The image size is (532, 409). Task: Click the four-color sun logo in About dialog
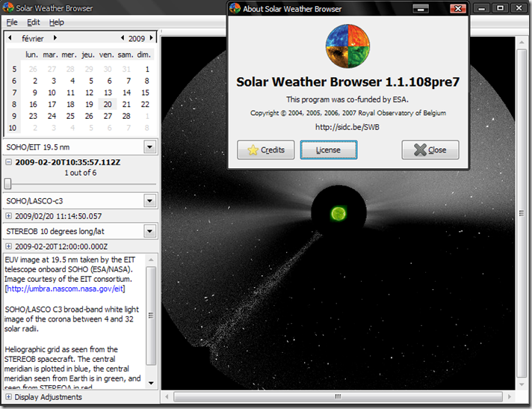tap(347, 46)
